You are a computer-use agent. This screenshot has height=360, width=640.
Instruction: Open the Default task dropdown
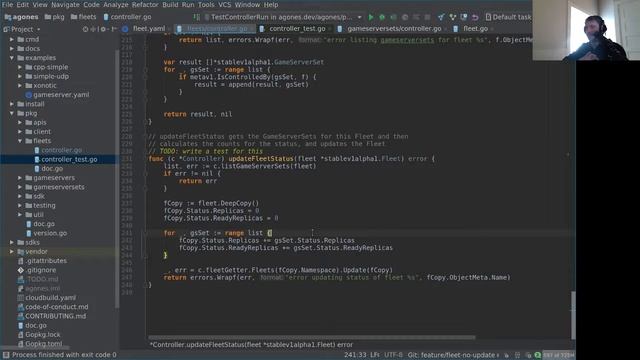tap(509, 17)
